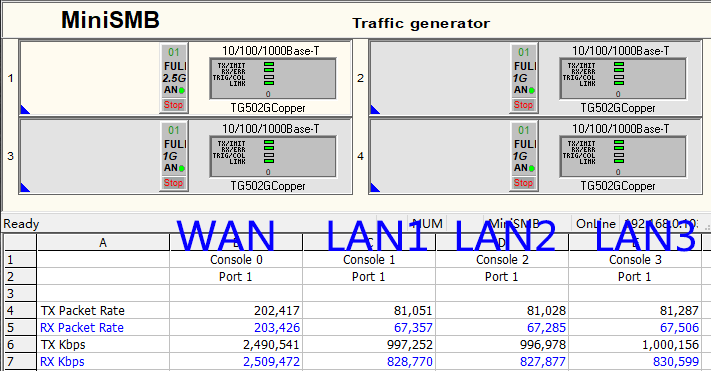The image size is (711, 371).
Task: Click the Port 1 cell under Console 0
Action: click(x=236, y=277)
